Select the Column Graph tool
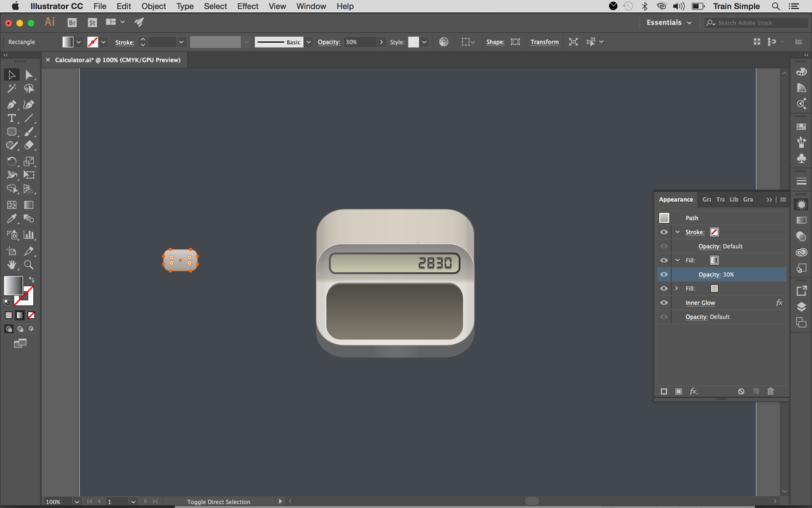 [x=28, y=234]
